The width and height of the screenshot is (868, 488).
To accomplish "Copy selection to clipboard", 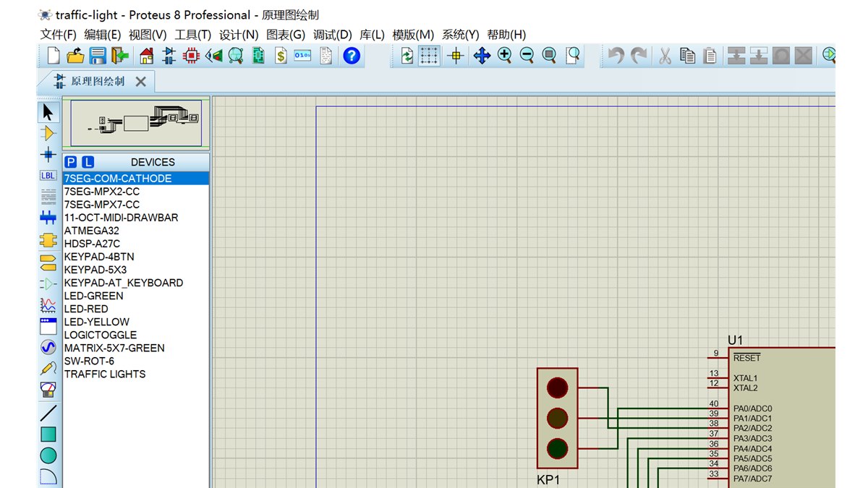I will (x=688, y=56).
